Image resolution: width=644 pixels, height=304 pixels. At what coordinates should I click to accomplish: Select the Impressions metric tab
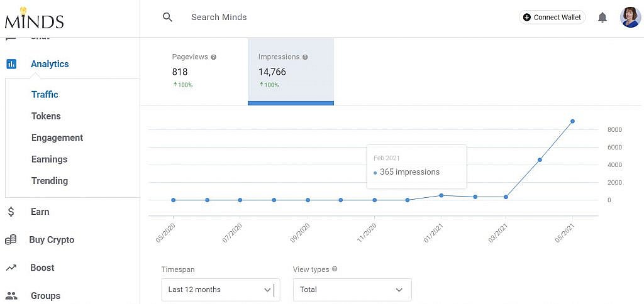pos(291,72)
